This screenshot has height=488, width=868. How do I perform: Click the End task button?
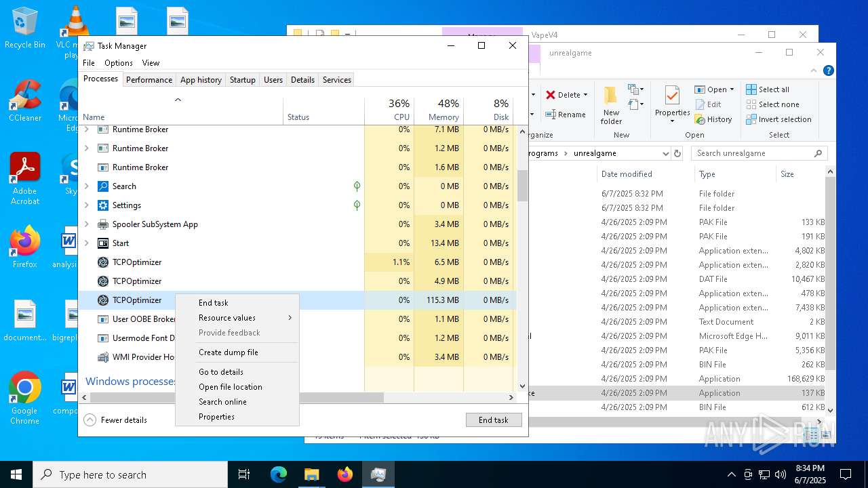494,420
